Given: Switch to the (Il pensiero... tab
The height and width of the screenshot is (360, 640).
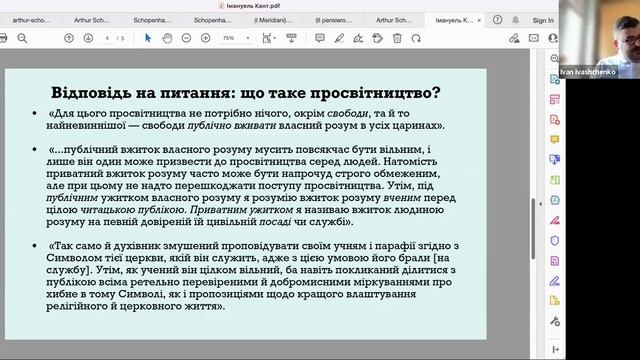Looking at the screenshot, I should (333, 20).
